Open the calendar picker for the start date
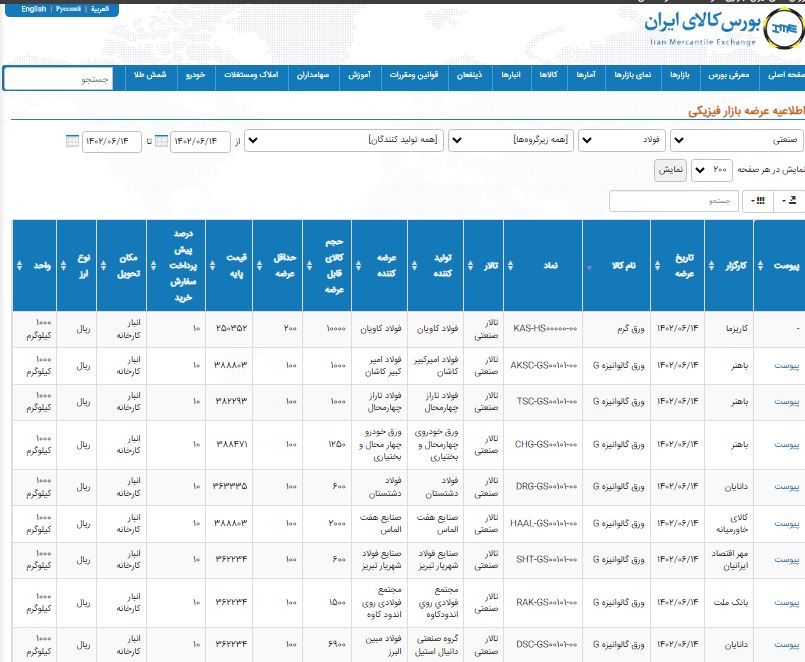805x662 pixels. click(x=161, y=141)
